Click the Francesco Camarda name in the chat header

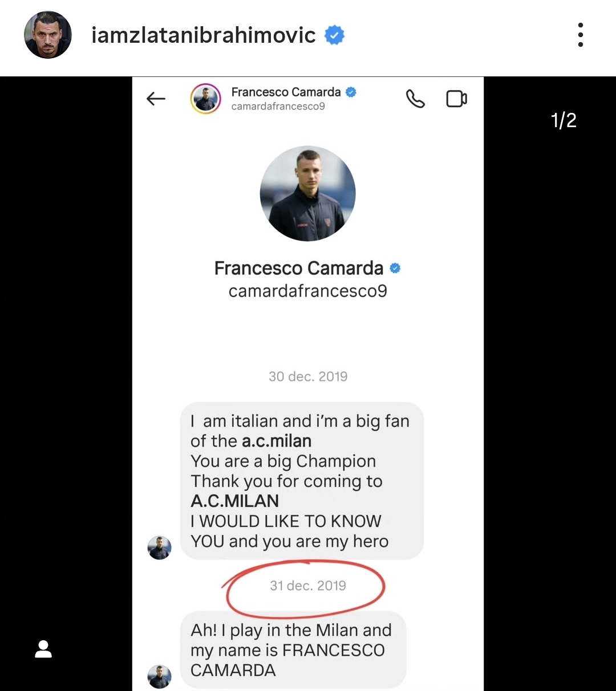click(286, 92)
